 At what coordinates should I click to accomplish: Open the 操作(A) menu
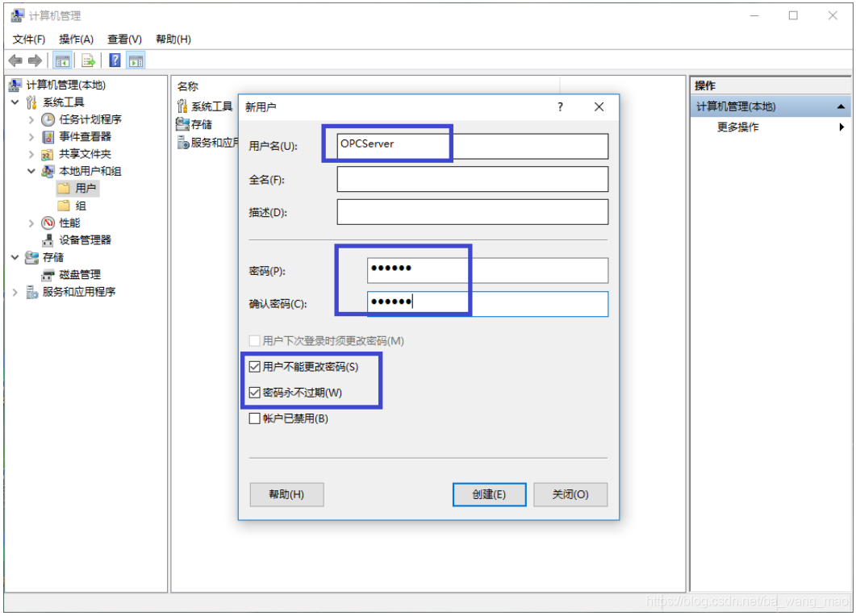tap(77, 40)
